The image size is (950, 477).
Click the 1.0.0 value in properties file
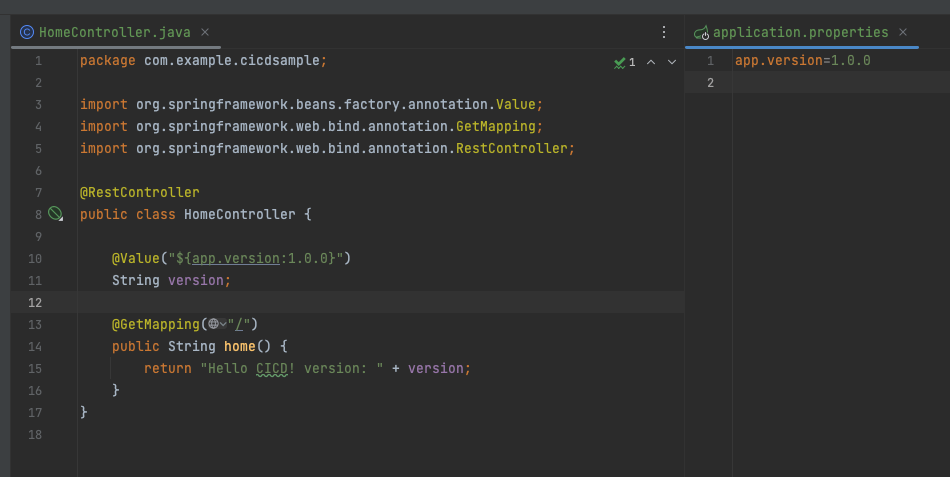click(x=851, y=61)
